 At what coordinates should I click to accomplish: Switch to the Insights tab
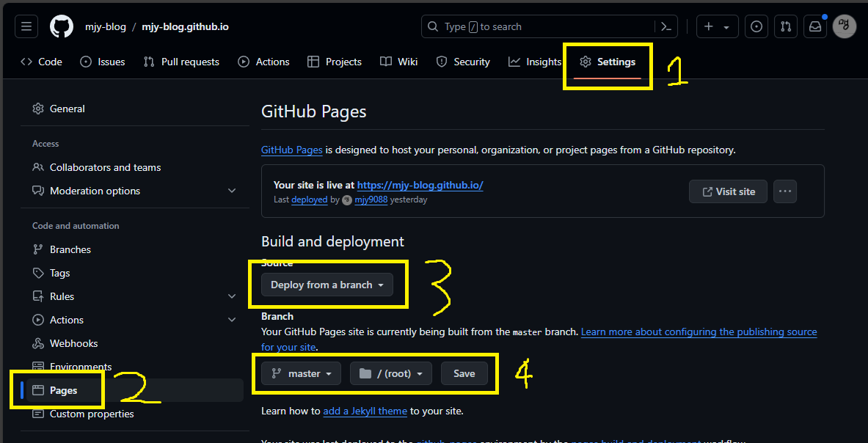click(x=535, y=62)
